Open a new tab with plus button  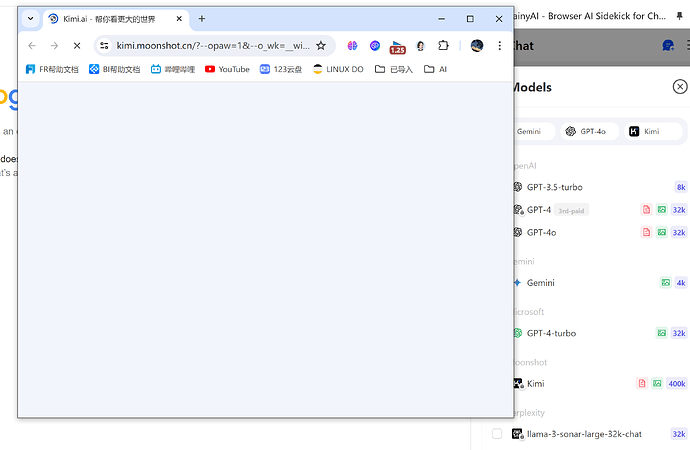(202, 18)
